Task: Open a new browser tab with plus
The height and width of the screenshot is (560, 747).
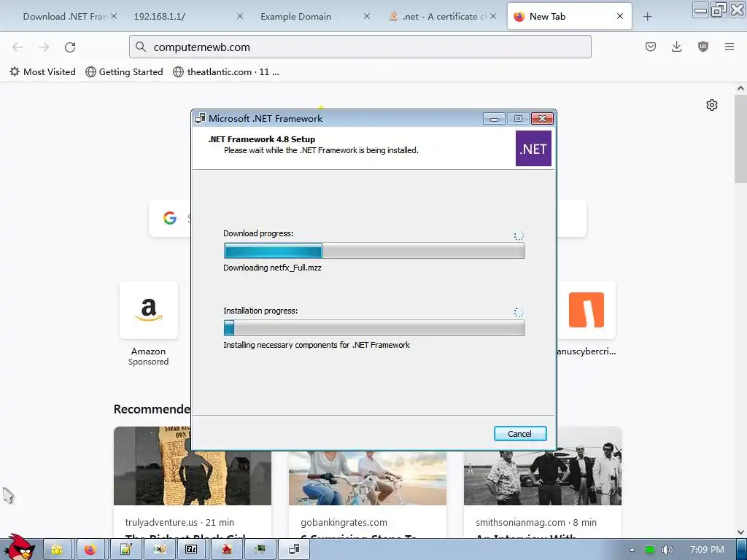Action: (x=647, y=17)
